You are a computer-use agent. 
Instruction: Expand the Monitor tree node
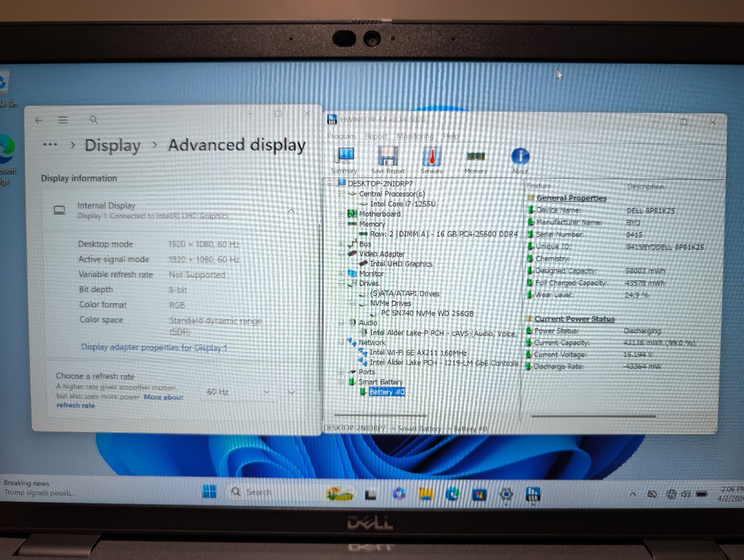[x=341, y=273]
